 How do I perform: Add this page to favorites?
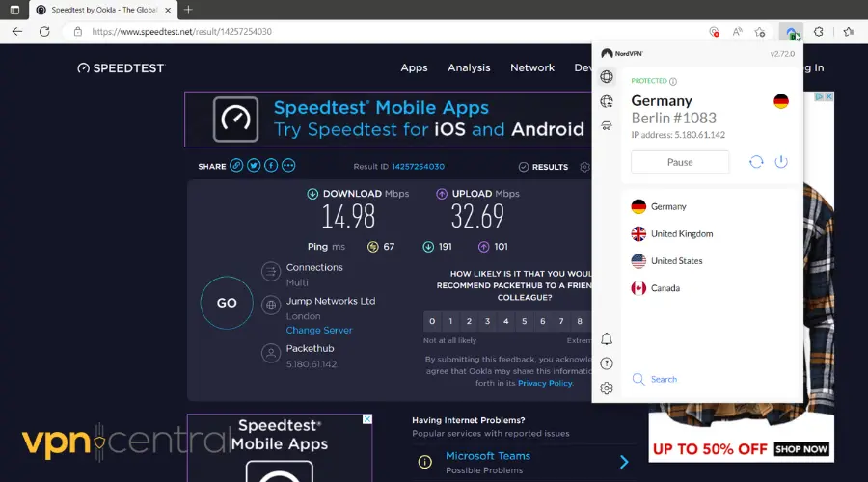point(760,32)
